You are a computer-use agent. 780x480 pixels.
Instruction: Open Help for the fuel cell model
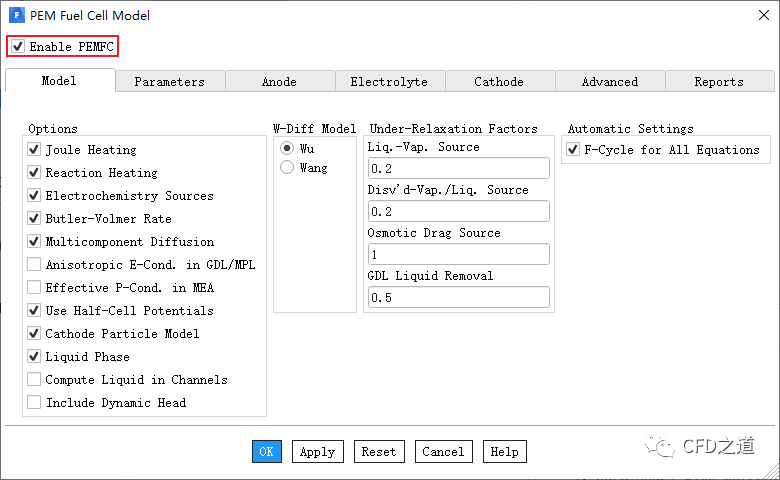click(504, 452)
